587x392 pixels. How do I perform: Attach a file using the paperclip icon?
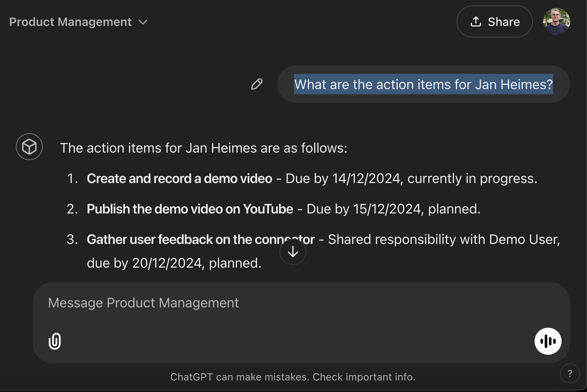(55, 341)
